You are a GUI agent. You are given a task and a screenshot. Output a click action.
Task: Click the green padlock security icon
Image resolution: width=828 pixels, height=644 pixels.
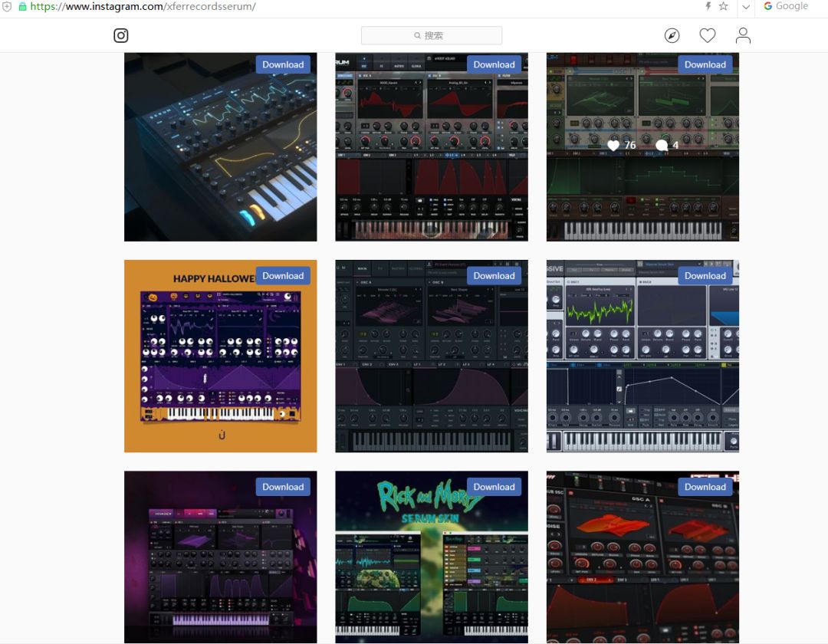[x=23, y=6]
